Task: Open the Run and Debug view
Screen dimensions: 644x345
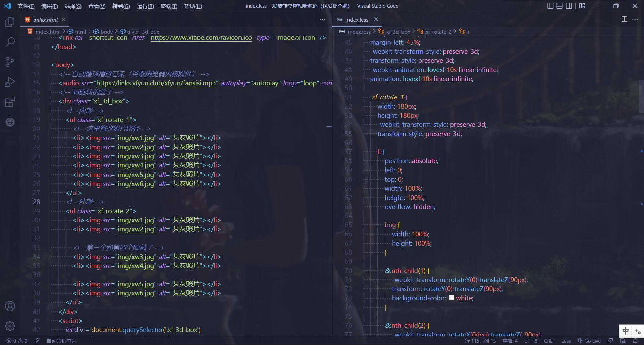Action: (x=10, y=82)
